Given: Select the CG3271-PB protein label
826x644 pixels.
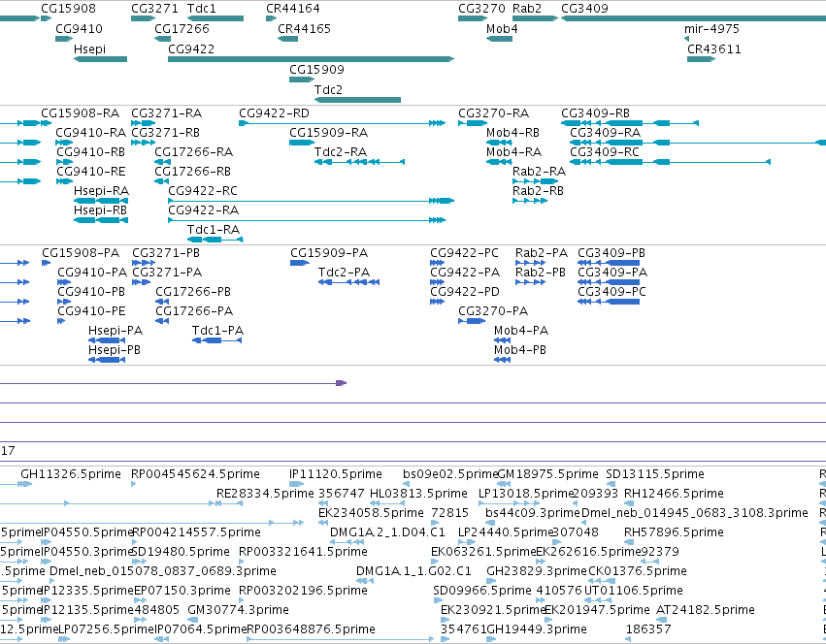Looking at the screenshot, I should coord(166,253).
